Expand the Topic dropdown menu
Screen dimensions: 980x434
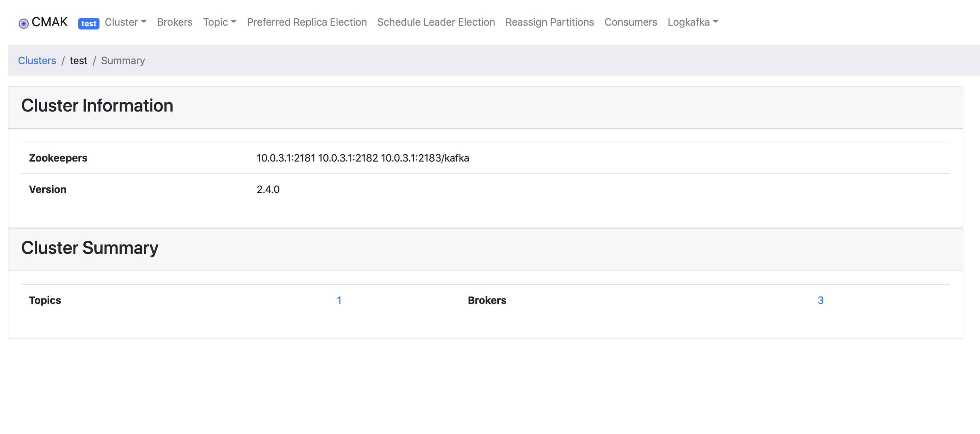[219, 22]
